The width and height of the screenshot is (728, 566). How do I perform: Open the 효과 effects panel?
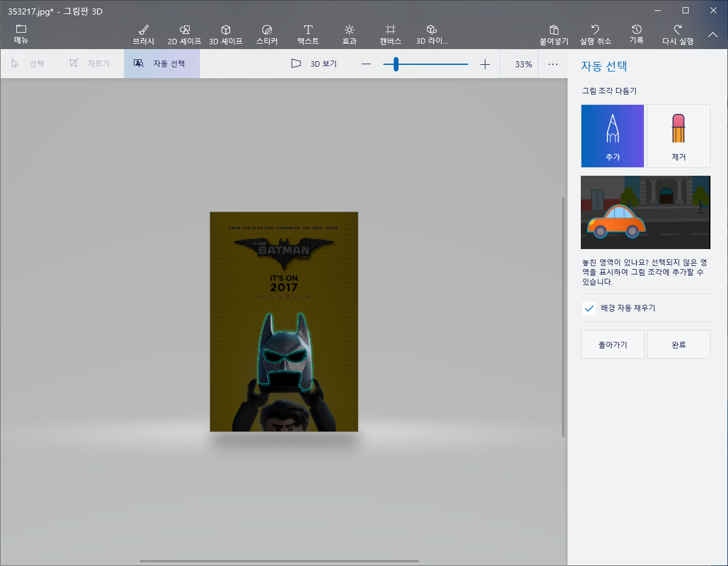(349, 35)
